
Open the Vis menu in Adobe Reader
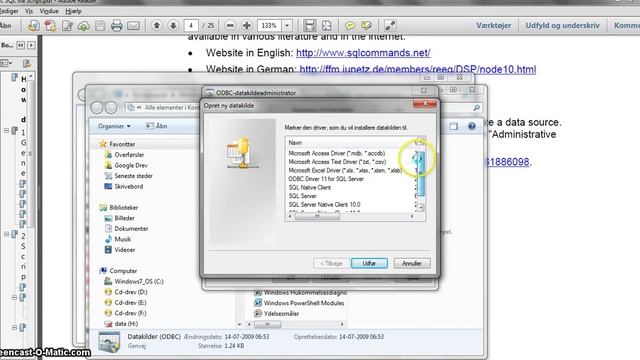click(x=29, y=11)
